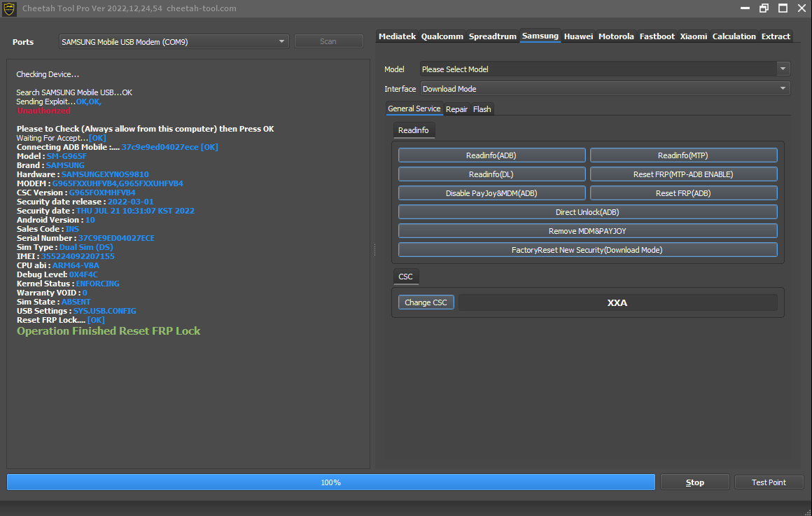
Task: Click the red Unauthorized log line
Action: [x=43, y=111]
